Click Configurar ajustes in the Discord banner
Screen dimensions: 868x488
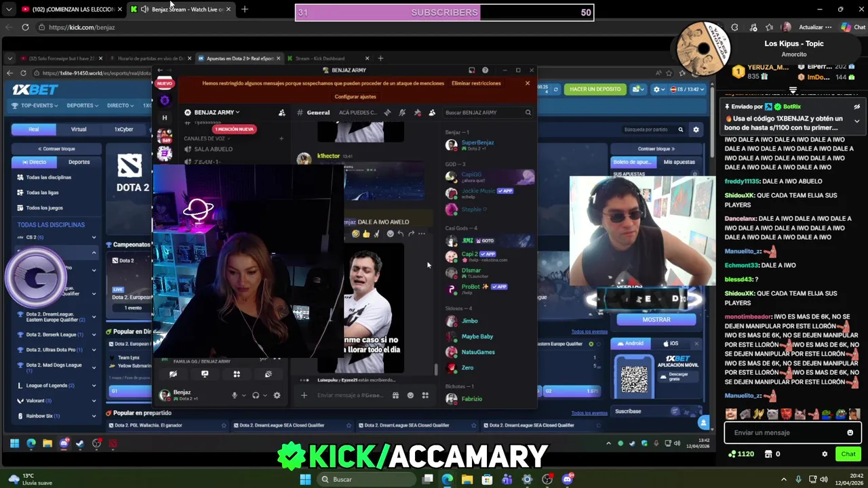[x=355, y=97]
